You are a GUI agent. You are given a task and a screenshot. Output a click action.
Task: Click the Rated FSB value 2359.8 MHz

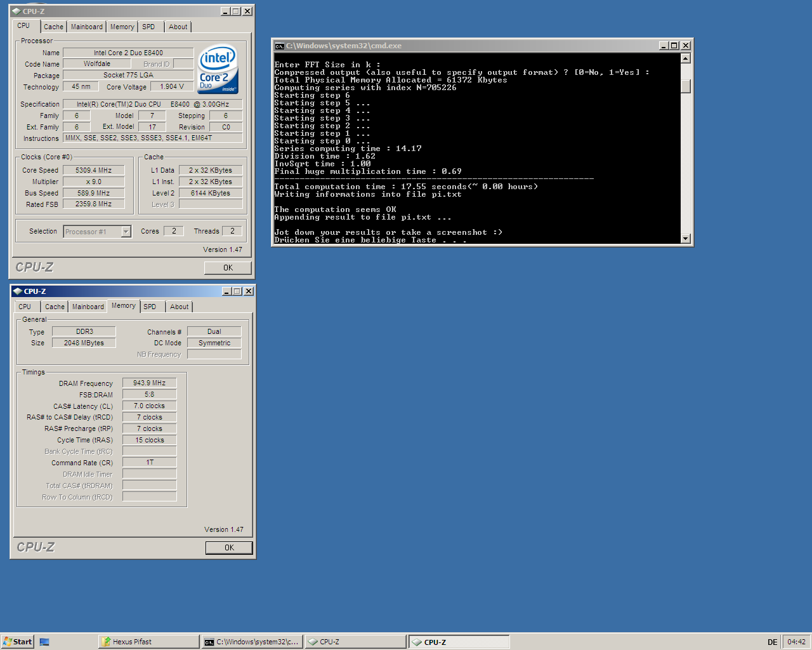tap(93, 204)
